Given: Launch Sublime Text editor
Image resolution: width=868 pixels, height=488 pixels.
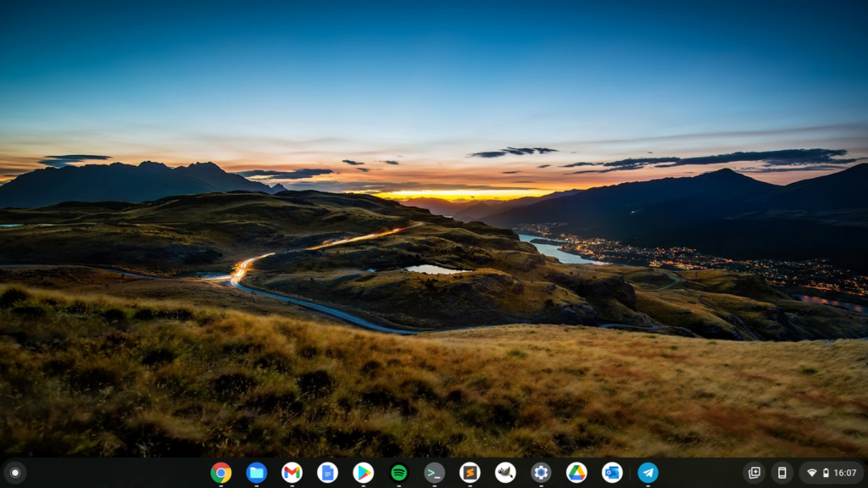Looking at the screenshot, I should click(470, 473).
